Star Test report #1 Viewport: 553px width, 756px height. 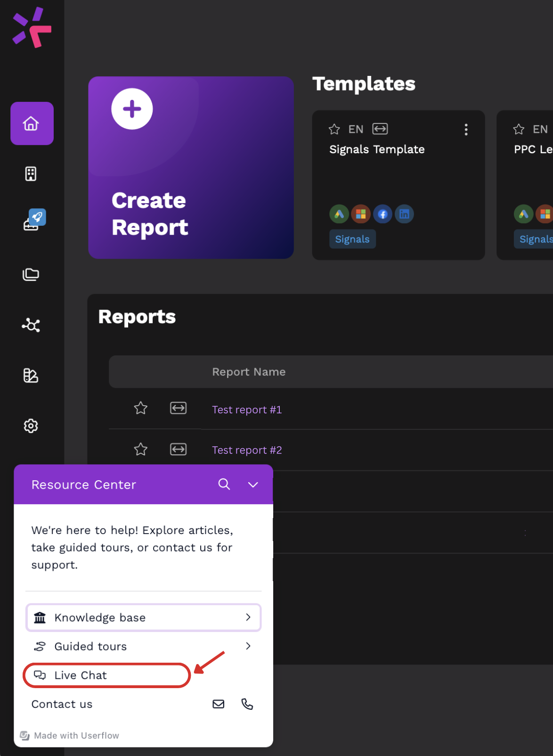point(141,408)
